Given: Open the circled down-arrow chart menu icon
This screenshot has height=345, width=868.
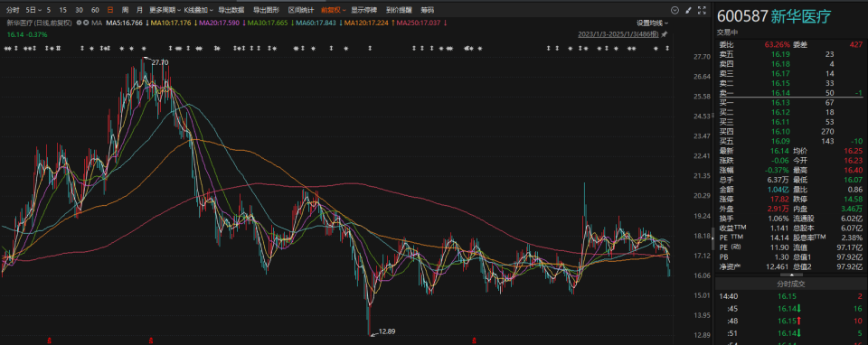Looking at the screenshot, I should click(675, 10).
